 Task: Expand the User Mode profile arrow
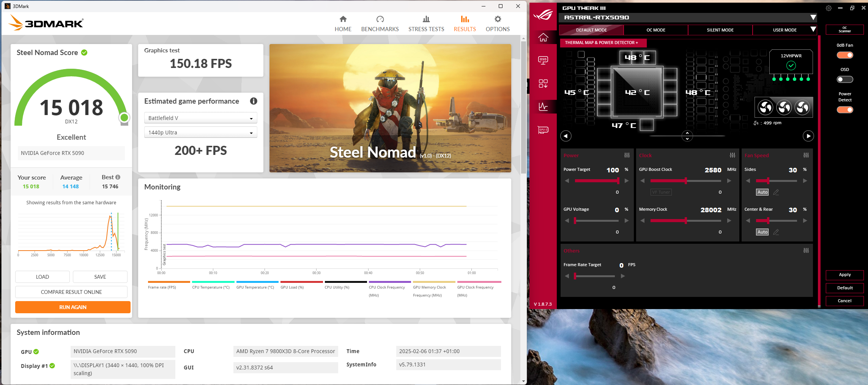point(813,29)
